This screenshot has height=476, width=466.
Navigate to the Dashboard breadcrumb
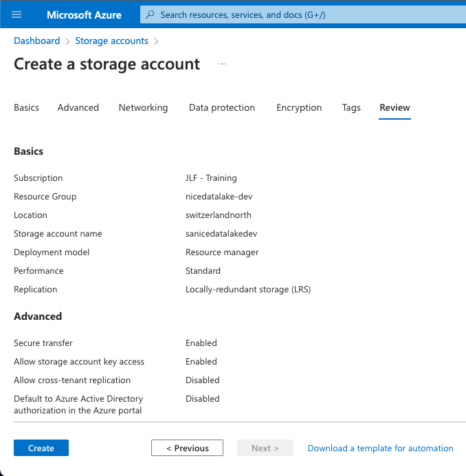pos(37,41)
